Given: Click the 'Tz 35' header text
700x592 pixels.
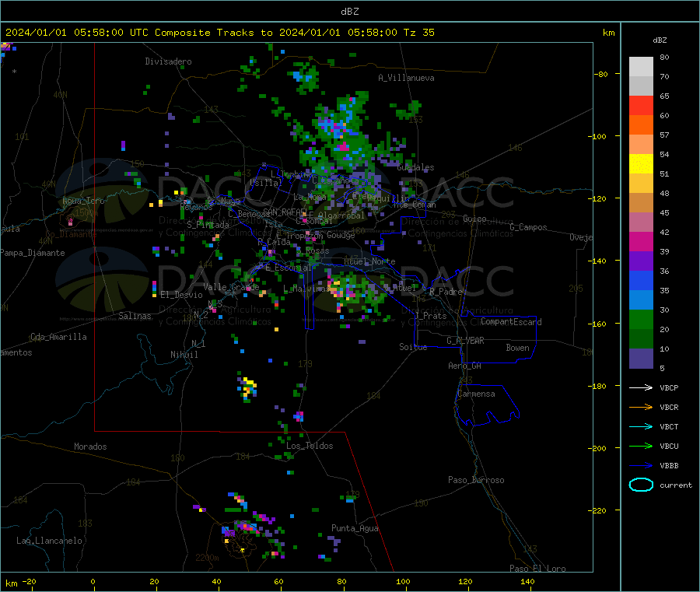Looking at the screenshot, I should point(418,33).
